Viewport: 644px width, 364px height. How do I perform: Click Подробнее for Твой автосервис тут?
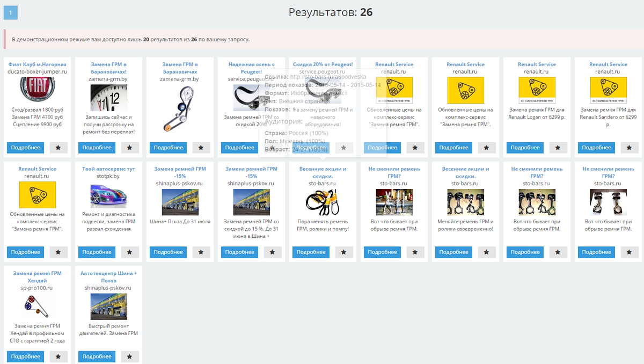pyautogui.click(x=97, y=252)
